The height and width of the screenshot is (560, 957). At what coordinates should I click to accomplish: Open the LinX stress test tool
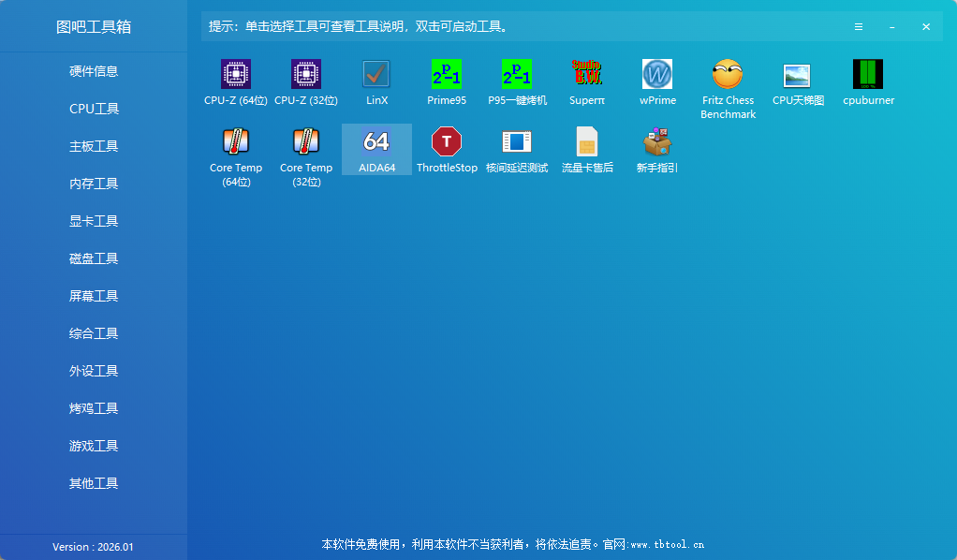pos(376,81)
